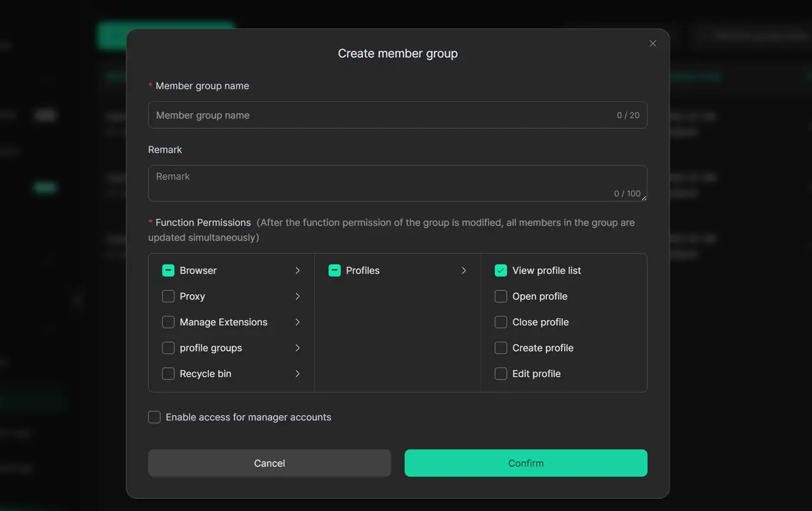The height and width of the screenshot is (511, 812).
Task: Focus the Member group name field
Action: [x=381, y=115]
